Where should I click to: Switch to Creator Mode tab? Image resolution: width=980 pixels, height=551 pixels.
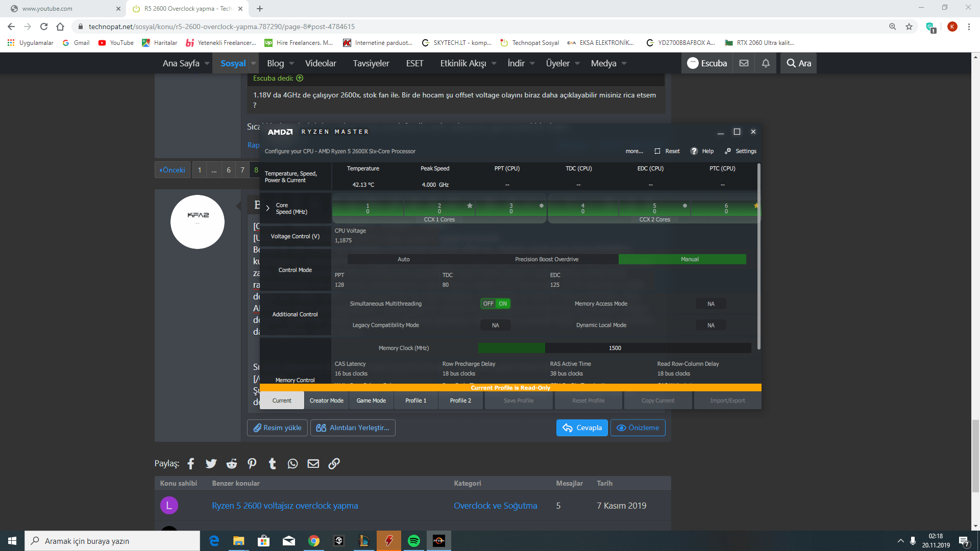(326, 400)
